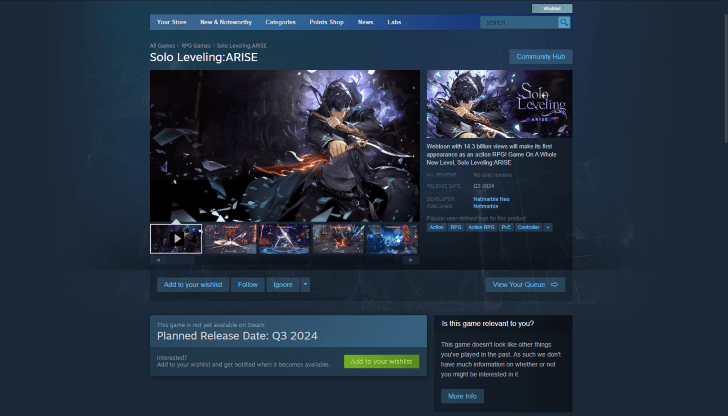Click the thumbnail strip right arrow

tap(411, 260)
